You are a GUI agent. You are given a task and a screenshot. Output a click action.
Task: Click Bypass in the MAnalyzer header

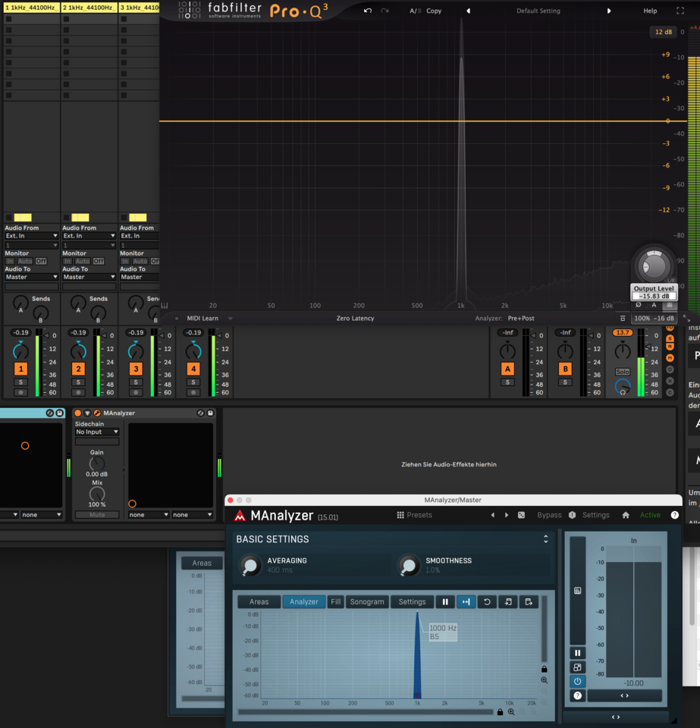click(549, 515)
